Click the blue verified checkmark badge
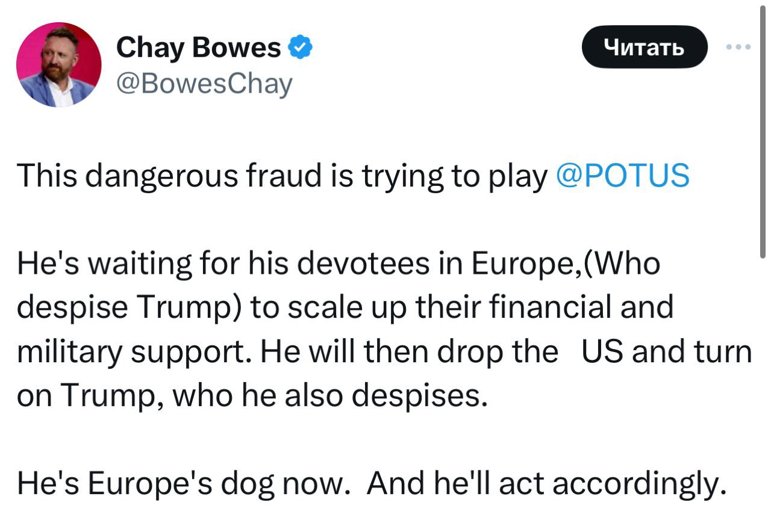 click(301, 47)
